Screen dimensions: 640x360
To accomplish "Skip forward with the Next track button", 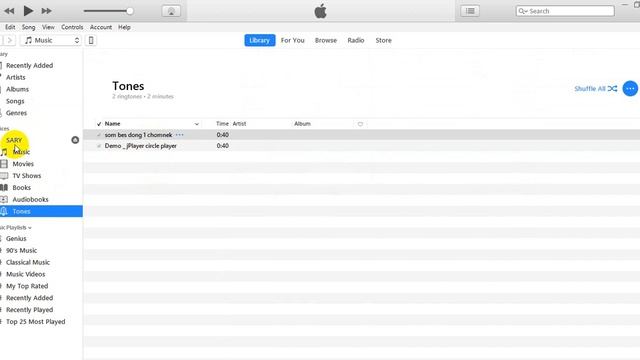I will coord(47,11).
